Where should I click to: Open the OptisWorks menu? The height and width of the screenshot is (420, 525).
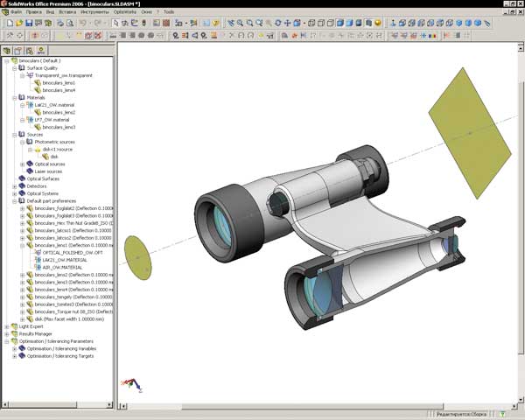pyautogui.click(x=126, y=12)
